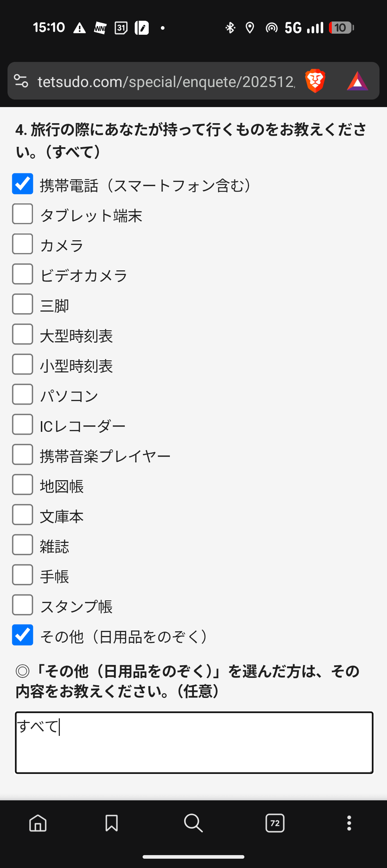Screen dimensions: 387x868
Task: Open the tab switcher showing 72 tabs
Action: [275, 823]
